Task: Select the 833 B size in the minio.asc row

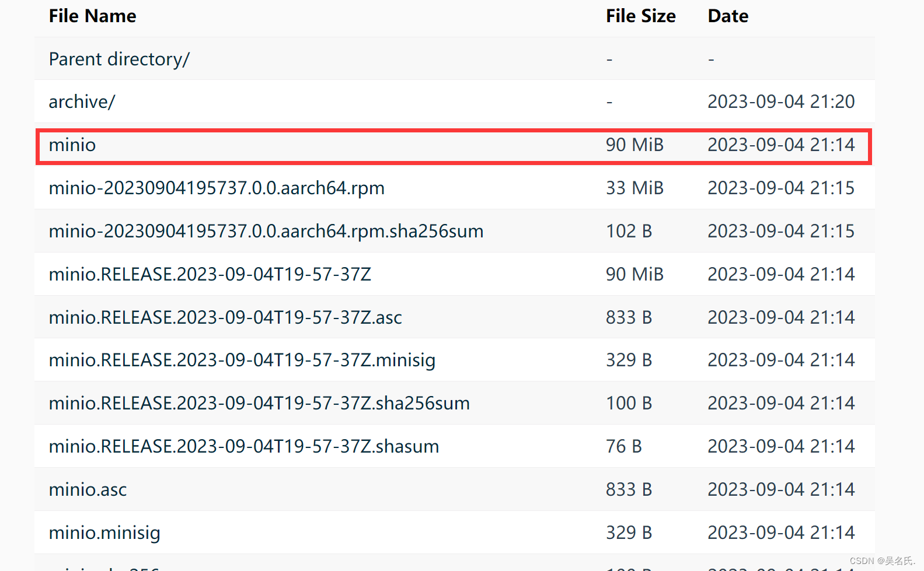Action: tap(629, 489)
